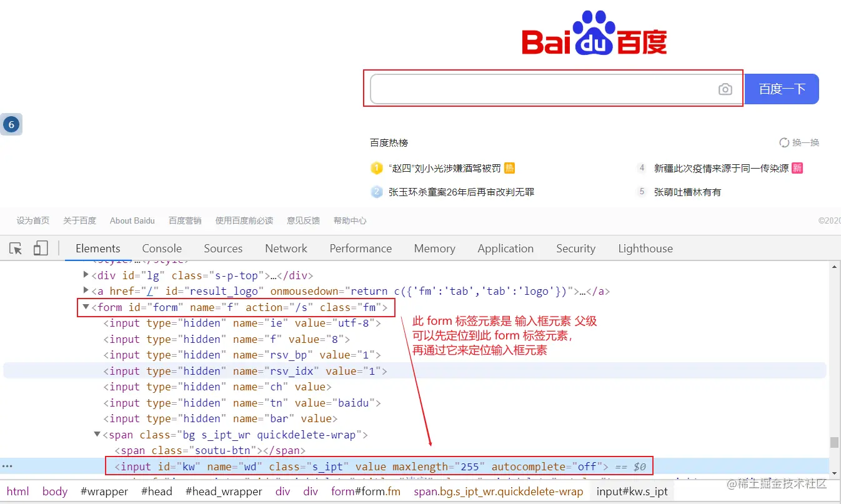This screenshot has height=504, width=841.
Task: Click the 使用百度前必读 footer link
Action: [244, 220]
